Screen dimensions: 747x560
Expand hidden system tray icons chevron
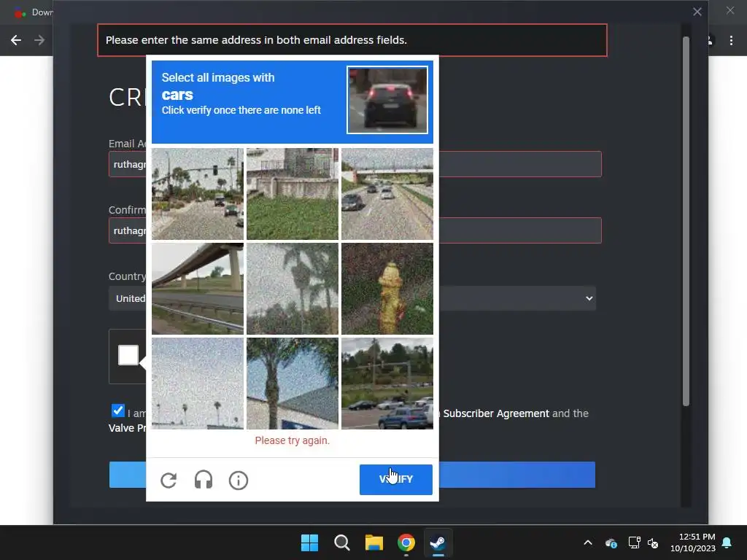click(588, 542)
